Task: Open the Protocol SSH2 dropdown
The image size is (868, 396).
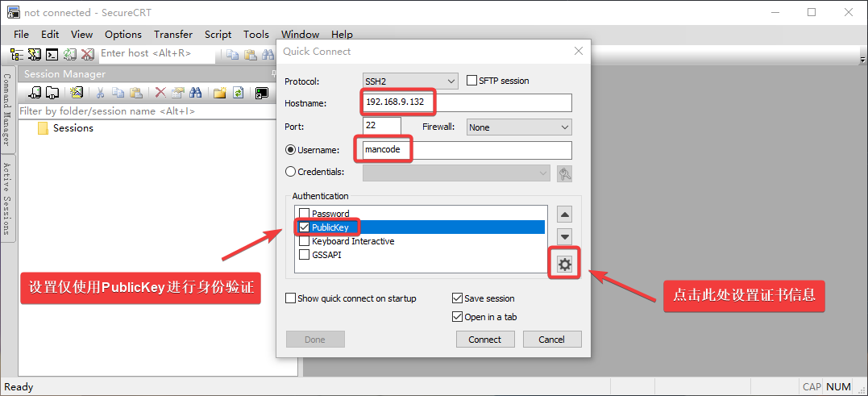Action: click(411, 81)
